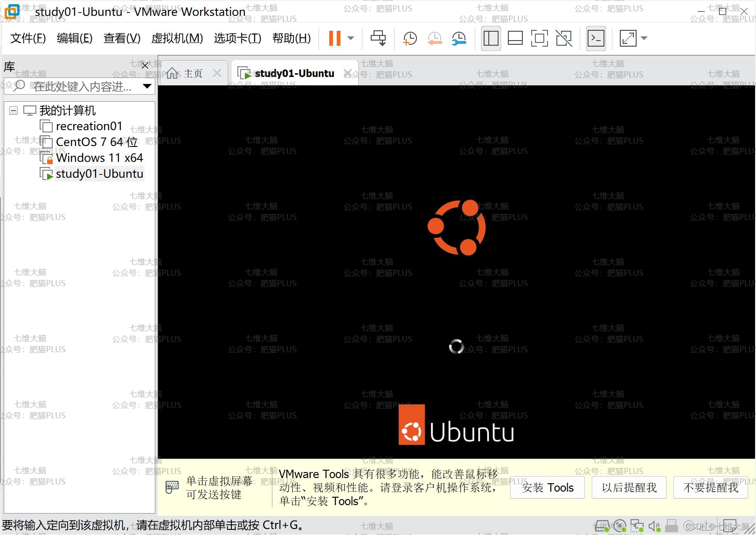
Task: Select the CentOS 7 64 位 virtual machine
Action: coord(97,142)
